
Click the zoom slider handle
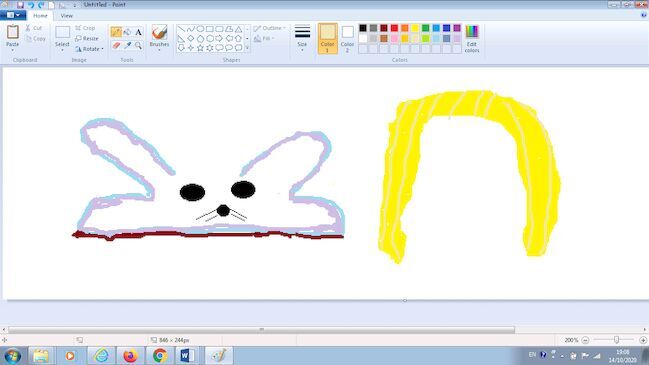click(616, 340)
